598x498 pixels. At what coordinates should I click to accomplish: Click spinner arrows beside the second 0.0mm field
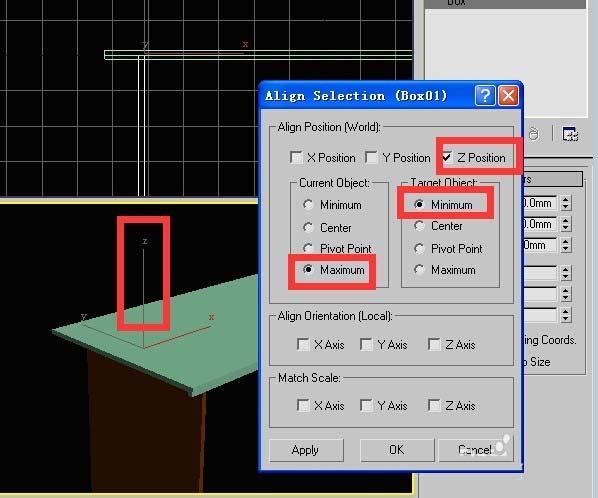click(x=566, y=224)
